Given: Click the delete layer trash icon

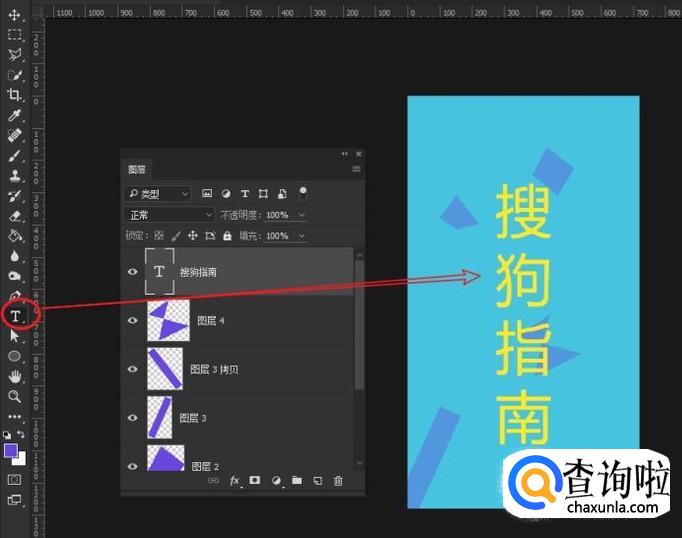Looking at the screenshot, I should pos(338,481).
